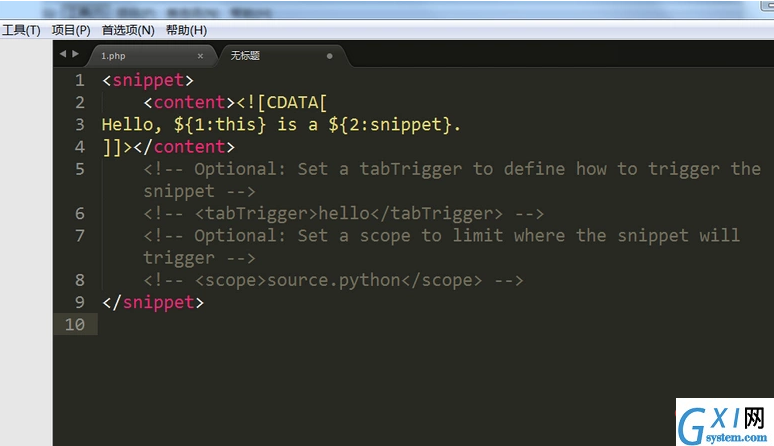The width and height of the screenshot is (774, 446).
Task: Click the ${2:snippet} placeholder text
Action: coord(390,124)
